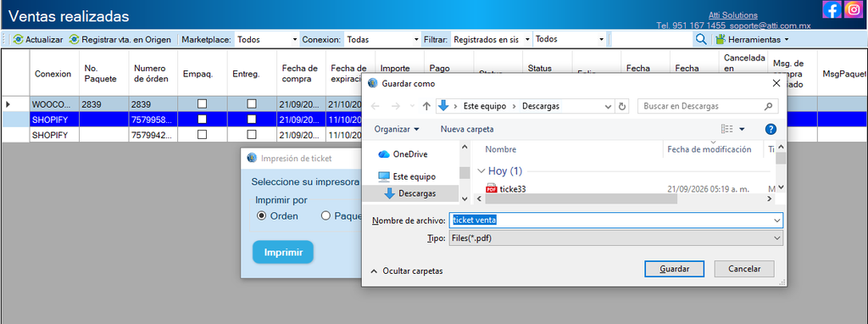Click the magnifier search icon in toolbar
The height and width of the screenshot is (324, 868).
click(701, 39)
